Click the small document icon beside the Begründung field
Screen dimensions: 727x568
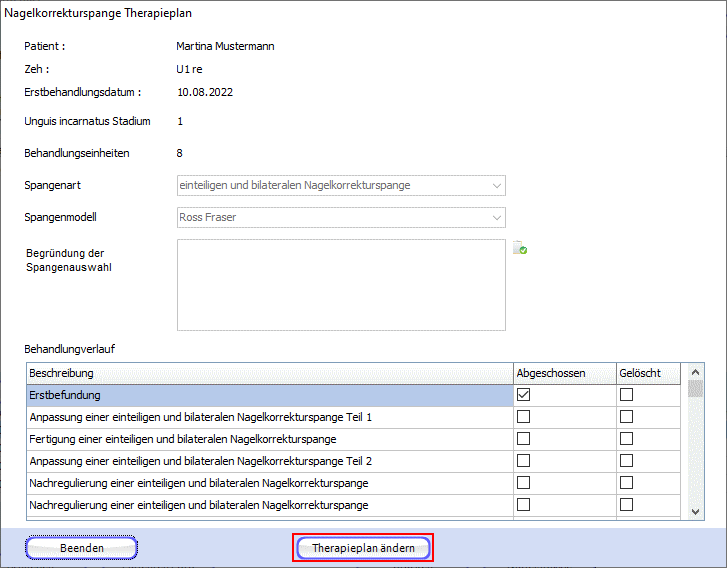coord(520,249)
